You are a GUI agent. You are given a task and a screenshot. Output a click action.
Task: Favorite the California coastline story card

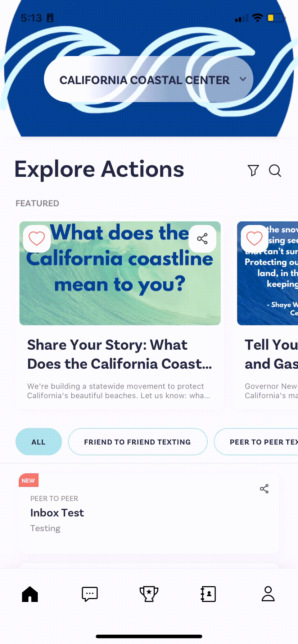(x=37, y=239)
